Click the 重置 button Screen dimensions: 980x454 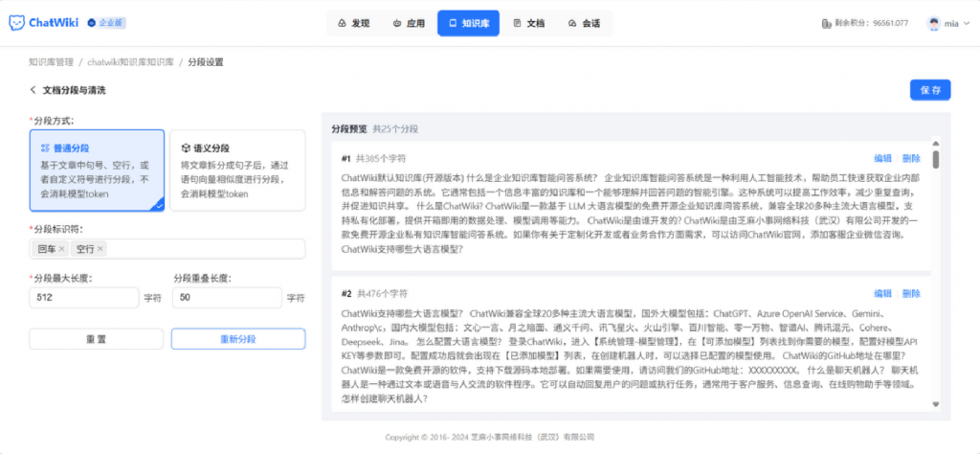click(x=97, y=339)
